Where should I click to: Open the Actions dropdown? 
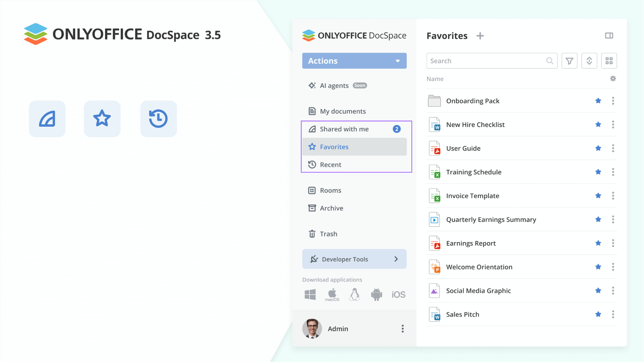[354, 61]
